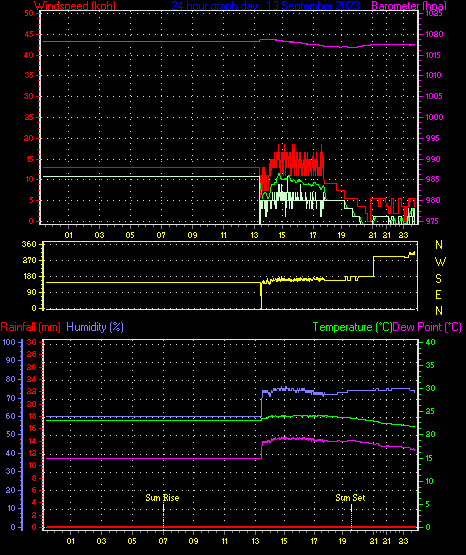Click the "270" wind direction axis value
466x555 pixels.
29,261
